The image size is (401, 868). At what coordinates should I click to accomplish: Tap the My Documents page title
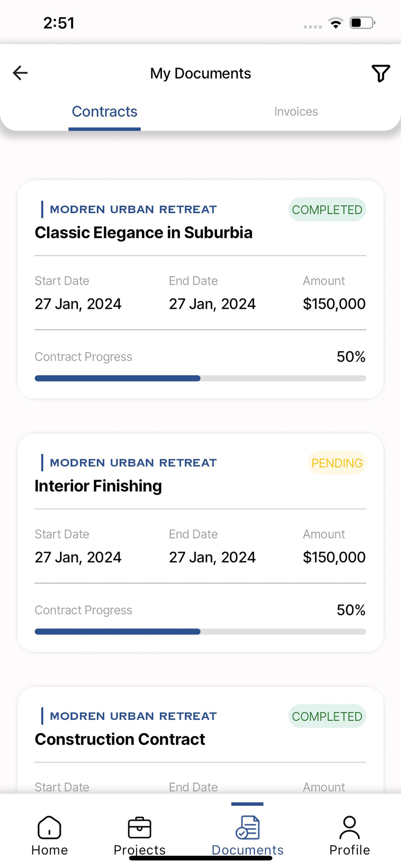[x=200, y=73]
